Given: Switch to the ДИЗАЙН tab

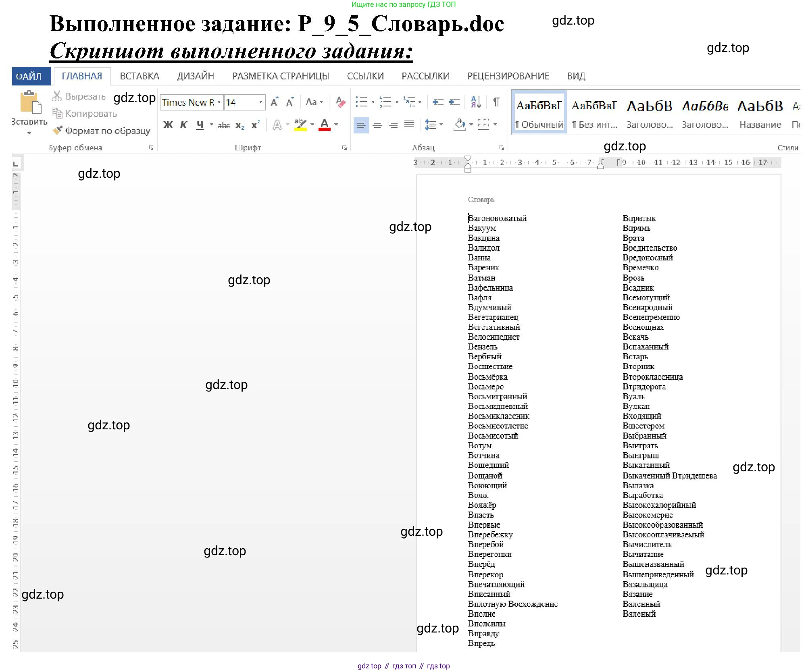Looking at the screenshot, I should click(196, 76).
